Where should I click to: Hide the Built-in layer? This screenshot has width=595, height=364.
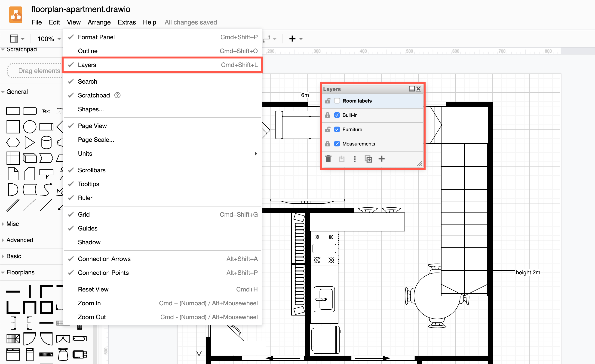[337, 115]
